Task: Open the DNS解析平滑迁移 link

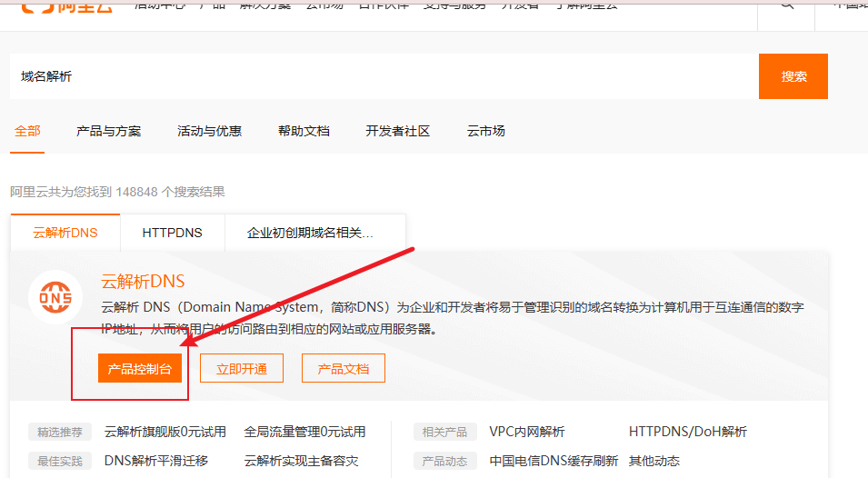Action: [156, 461]
